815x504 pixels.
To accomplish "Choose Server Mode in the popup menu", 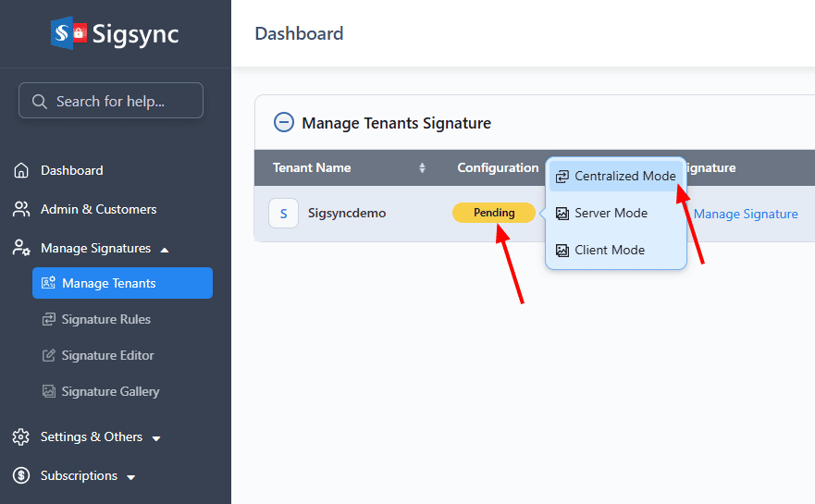I will (x=611, y=213).
